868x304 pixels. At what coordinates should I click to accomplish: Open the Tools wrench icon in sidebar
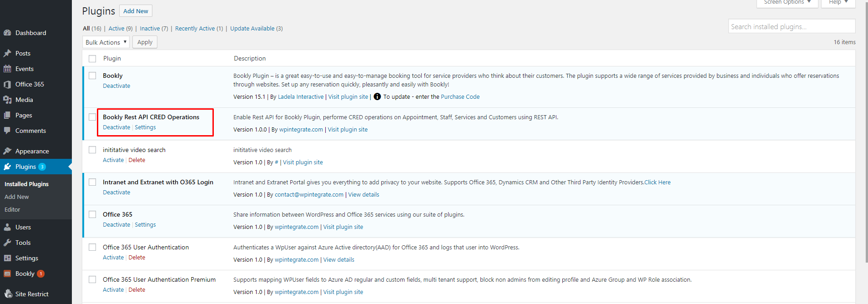click(7, 243)
